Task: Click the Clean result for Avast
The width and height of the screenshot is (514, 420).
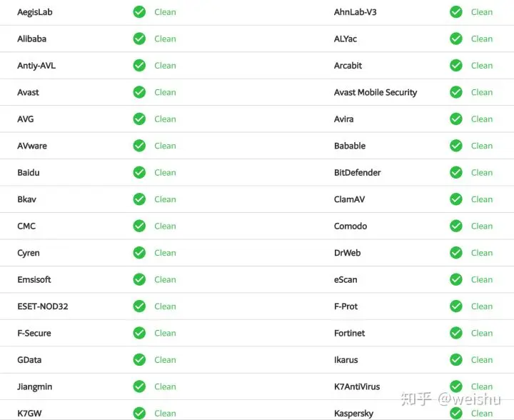Action: (x=165, y=92)
